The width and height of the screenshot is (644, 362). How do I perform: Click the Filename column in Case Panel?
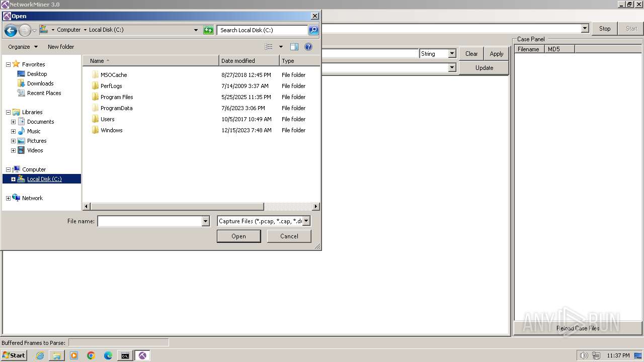(x=529, y=49)
